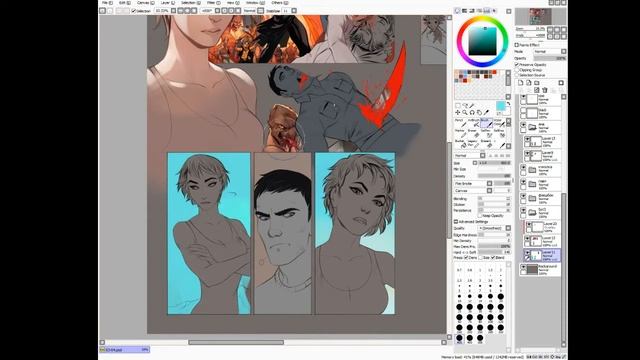640x360 pixels.
Task: Adjust the layer Opacity slider
Action: tap(550, 58)
